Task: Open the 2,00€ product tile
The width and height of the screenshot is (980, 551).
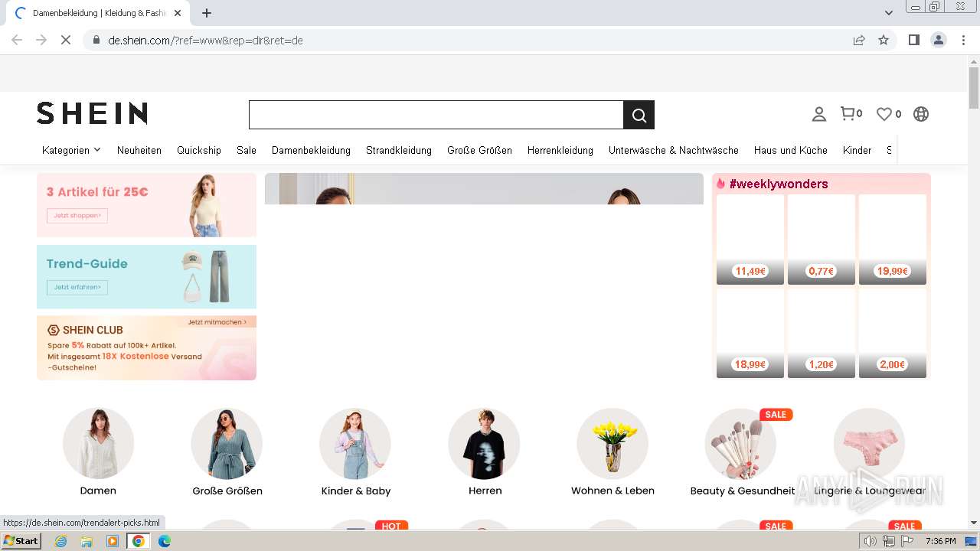Action: click(893, 334)
